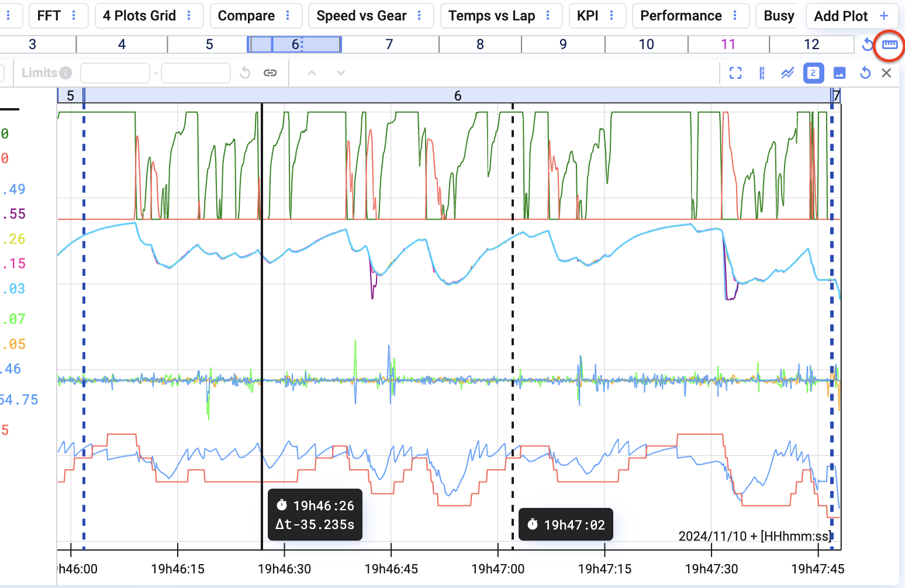The width and height of the screenshot is (905, 588).
Task: Click the Add Plot button
Action: click(851, 16)
